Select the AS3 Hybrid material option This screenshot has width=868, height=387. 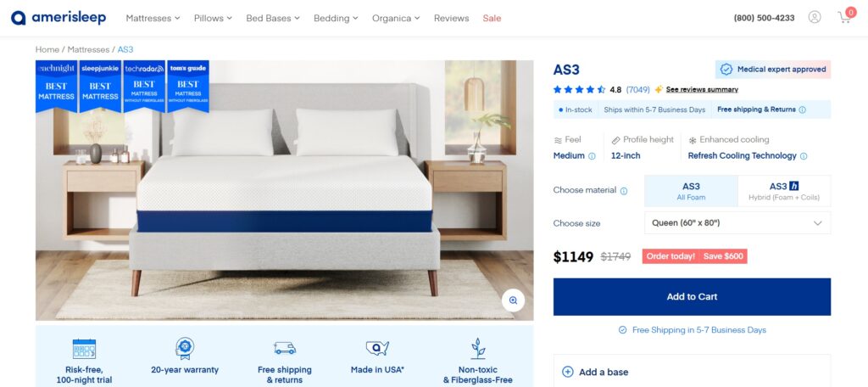[x=784, y=191]
